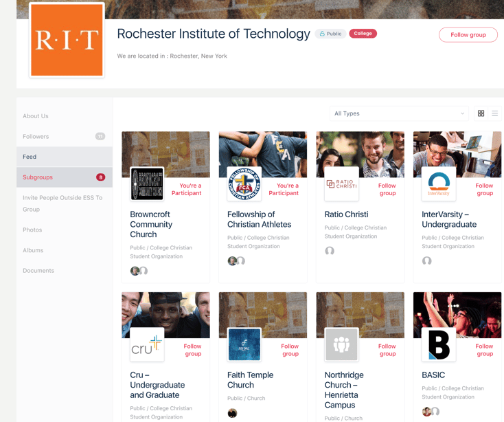Open BASIC group title
504x422 pixels.
click(x=433, y=375)
